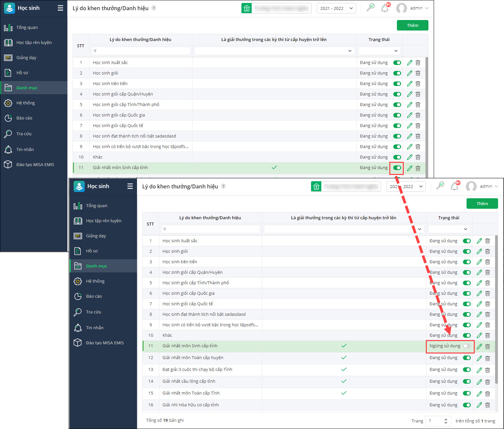Viewport: 504px width, 429px height.
Task: Open the 2021 - 2022 year dropdown, upper window
Action: 336,8
